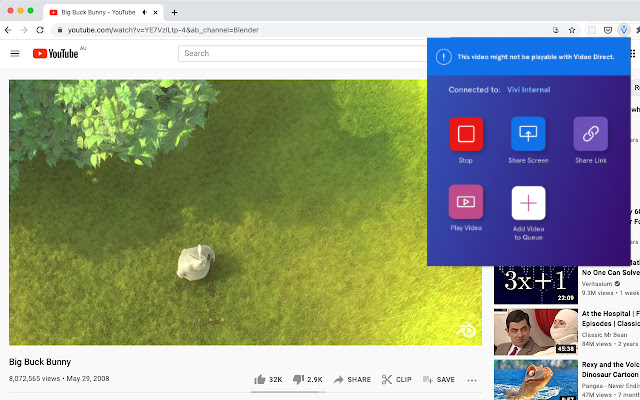This screenshot has width=640, height=400.
Task: Go back with the browser back arrow
Action: [8, 30]
